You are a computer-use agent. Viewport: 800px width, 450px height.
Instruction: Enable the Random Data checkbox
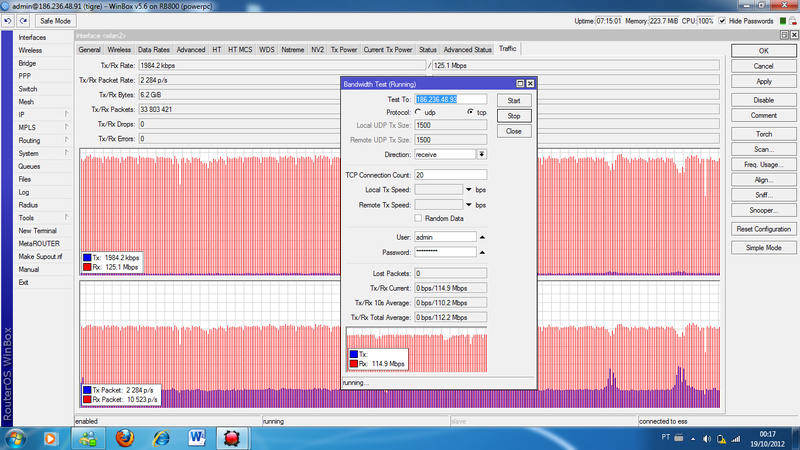(418, 218)
